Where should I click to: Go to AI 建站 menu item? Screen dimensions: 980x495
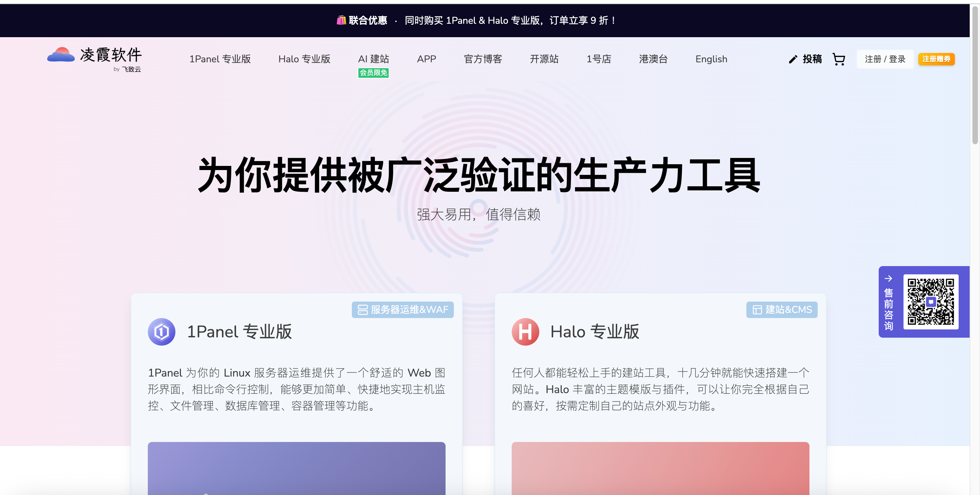point(373,59)
